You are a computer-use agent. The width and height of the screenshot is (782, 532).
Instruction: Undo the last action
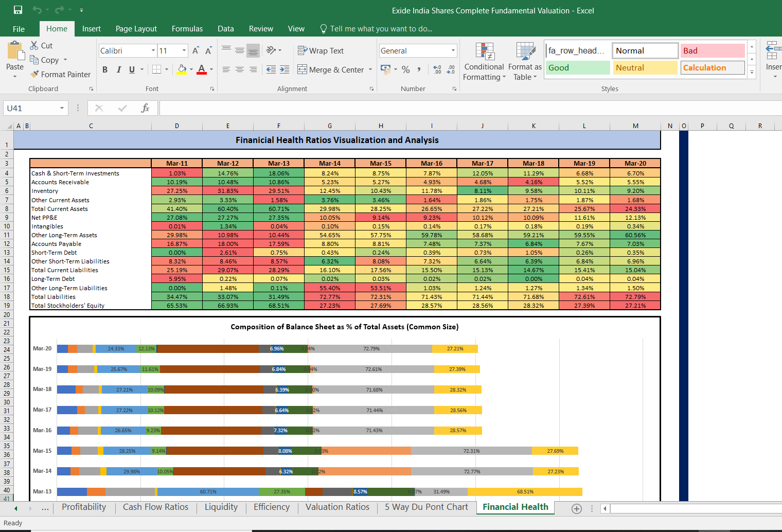click(37, 10)
